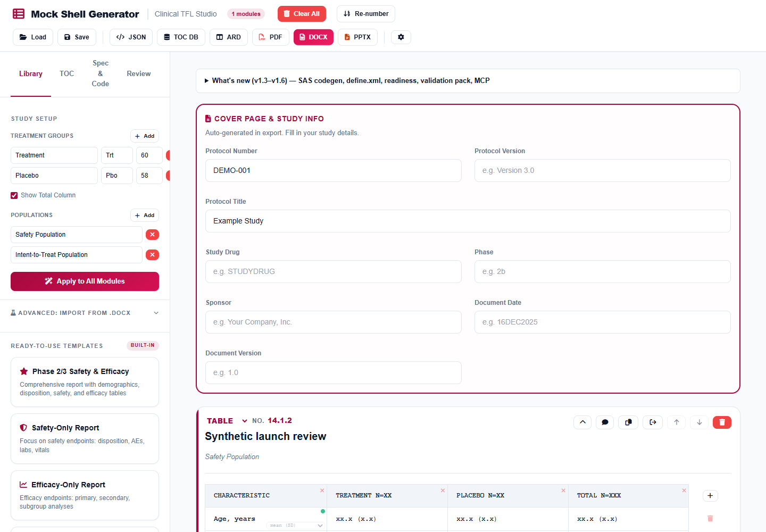The image size is (766, 532).
Task: Click the Apply to All Modules button
Action: (x=85, y=281)
